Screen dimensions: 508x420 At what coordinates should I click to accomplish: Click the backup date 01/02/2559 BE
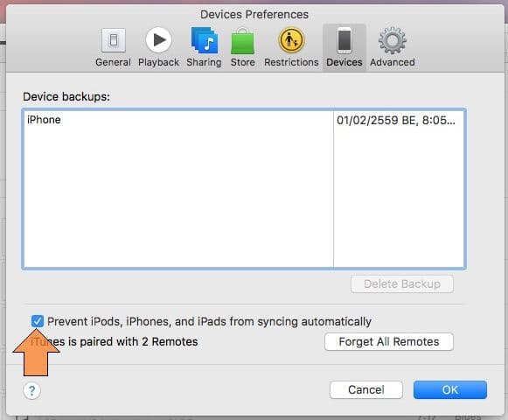click(x=396, y=121)
